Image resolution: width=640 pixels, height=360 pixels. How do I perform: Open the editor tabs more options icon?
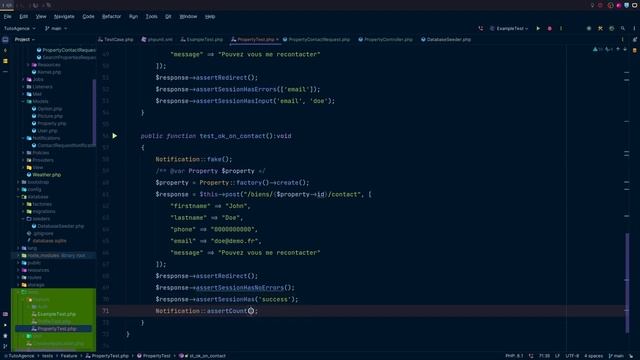click(622, 40)
